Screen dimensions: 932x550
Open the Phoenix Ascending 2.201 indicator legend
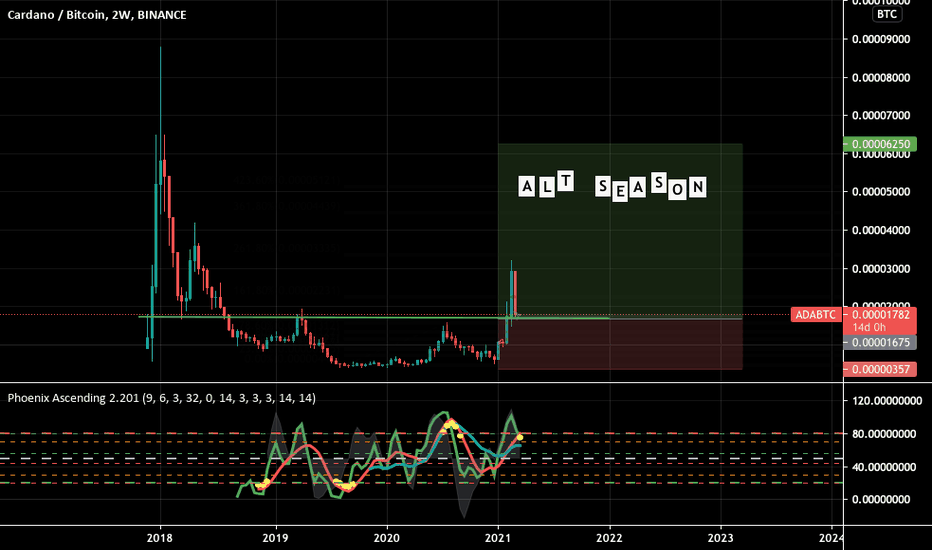click(161, 398)
